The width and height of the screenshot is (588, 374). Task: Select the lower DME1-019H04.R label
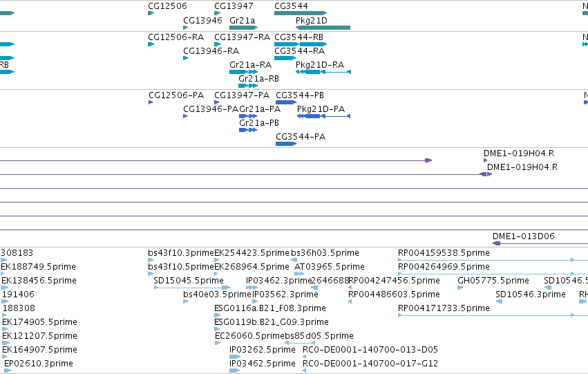522,167
